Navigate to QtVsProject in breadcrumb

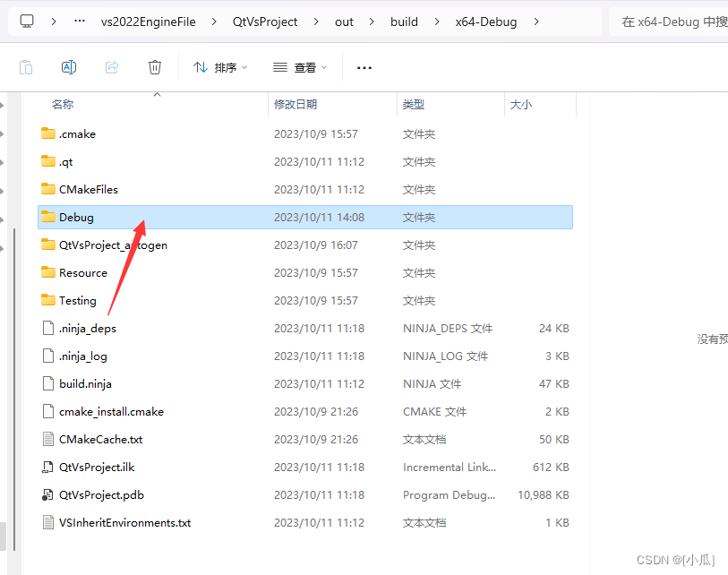coord(265,21)
